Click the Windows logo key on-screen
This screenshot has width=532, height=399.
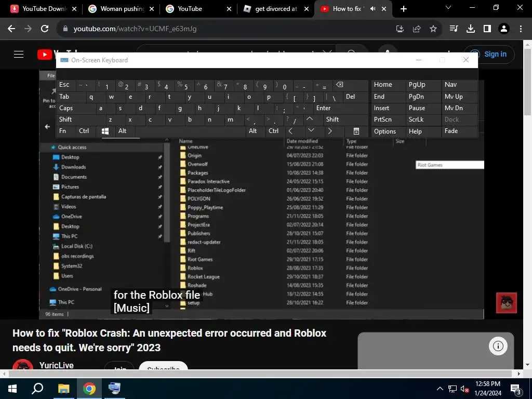coord(105,131)
